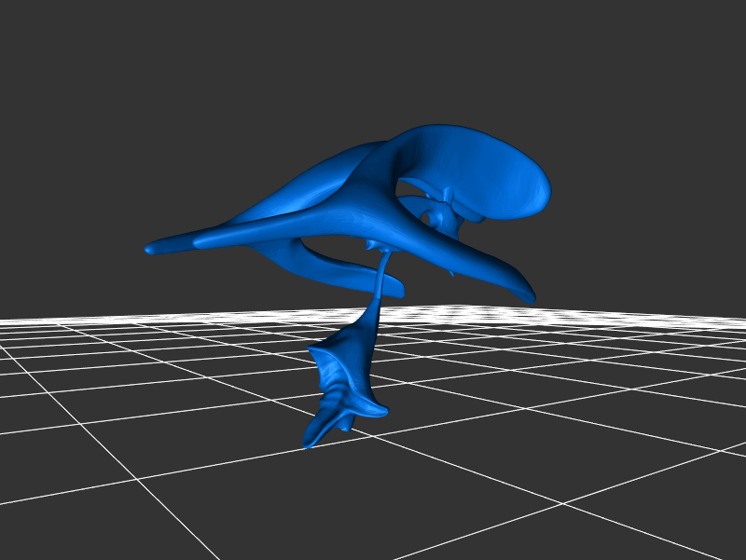The width and height of the screenshot is (746, 560).
Task: Select the lower fin-shaped structure of the model
Action: click(345, 373)
